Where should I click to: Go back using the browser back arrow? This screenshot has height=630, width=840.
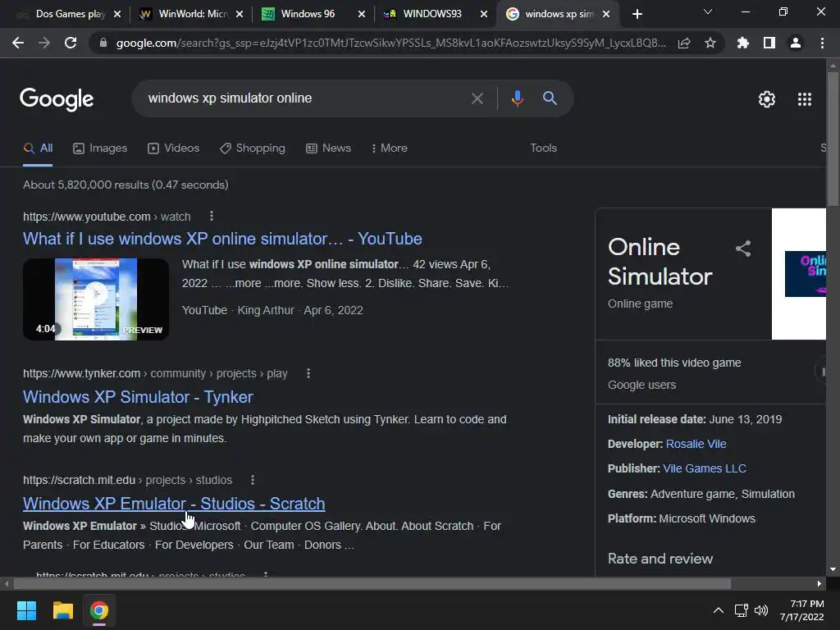pyautogui.click(x=18, y=43)
